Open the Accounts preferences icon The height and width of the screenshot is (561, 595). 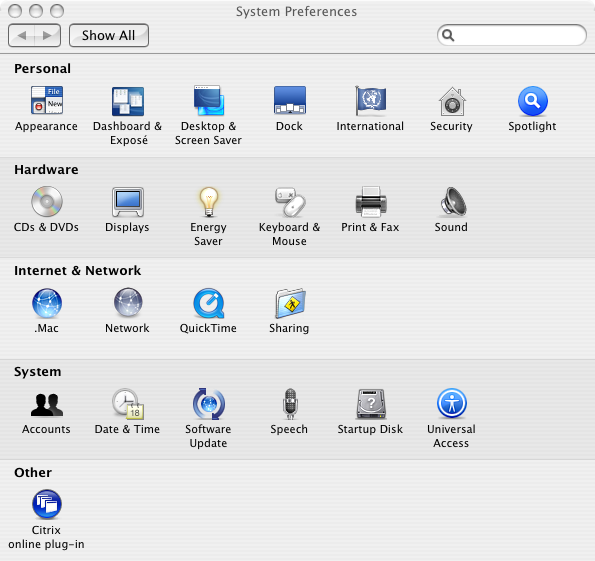pyautogui.click(x=47, y=405)
